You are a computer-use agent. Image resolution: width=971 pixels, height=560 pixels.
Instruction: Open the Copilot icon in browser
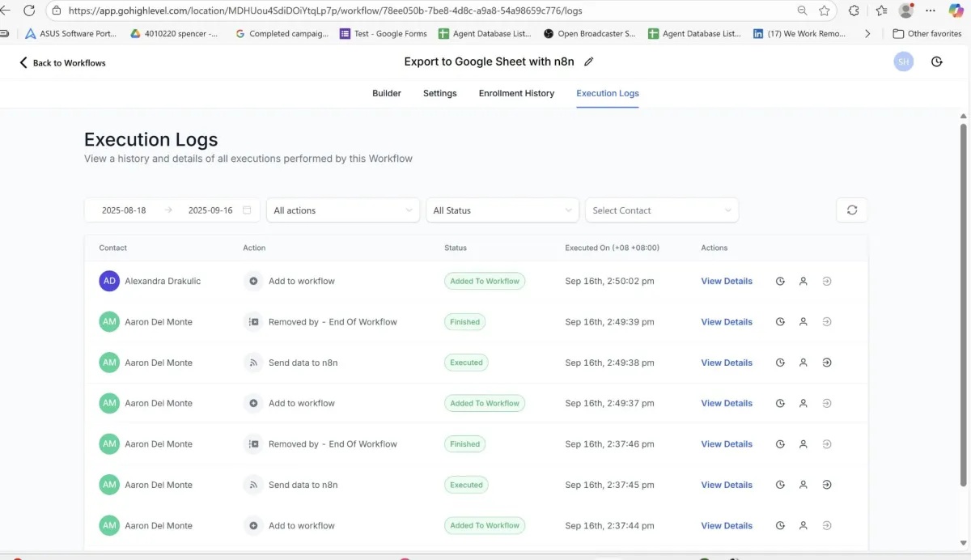pyautogui.click(x=956, y=11)
